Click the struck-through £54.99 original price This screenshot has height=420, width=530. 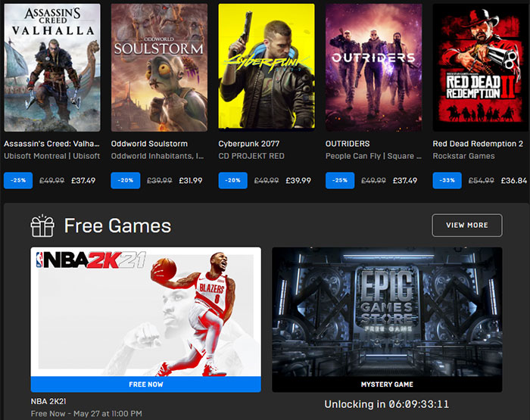pyautogui.click(x=481, y=181)
